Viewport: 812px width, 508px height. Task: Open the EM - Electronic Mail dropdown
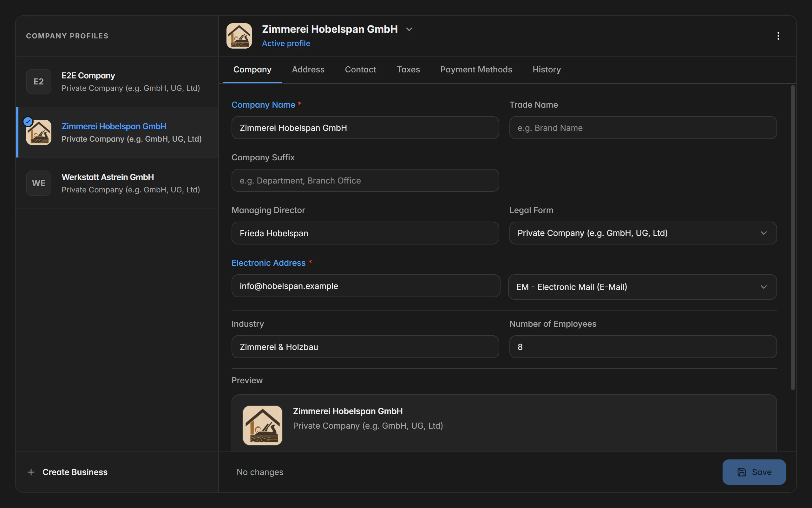tap(642, 287)
